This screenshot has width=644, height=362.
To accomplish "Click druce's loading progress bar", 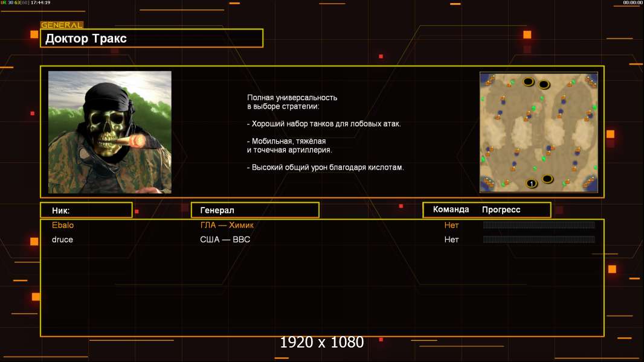I will pos(539,239).
